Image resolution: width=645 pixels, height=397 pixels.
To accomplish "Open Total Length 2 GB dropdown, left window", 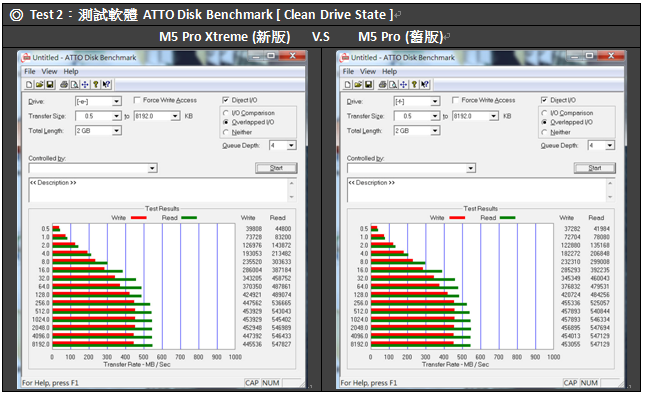I will point(116,131).
